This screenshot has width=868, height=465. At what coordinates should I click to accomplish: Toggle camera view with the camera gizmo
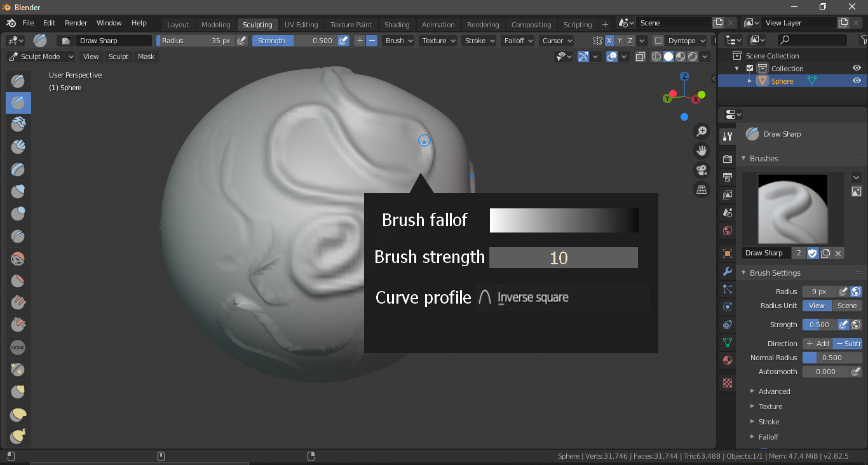[x=702, y=170]
